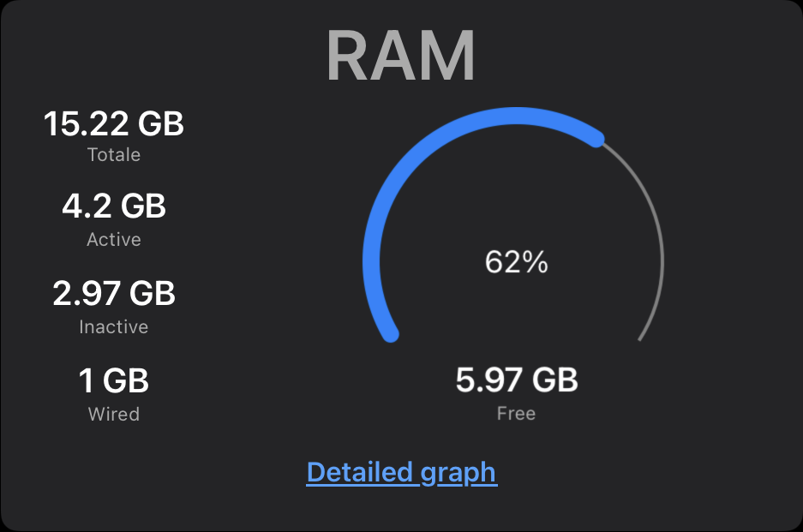Select the 5.97 GB free value
This screenshot has width=803, height=532.
pyautogui.click(x=517, y=380)
